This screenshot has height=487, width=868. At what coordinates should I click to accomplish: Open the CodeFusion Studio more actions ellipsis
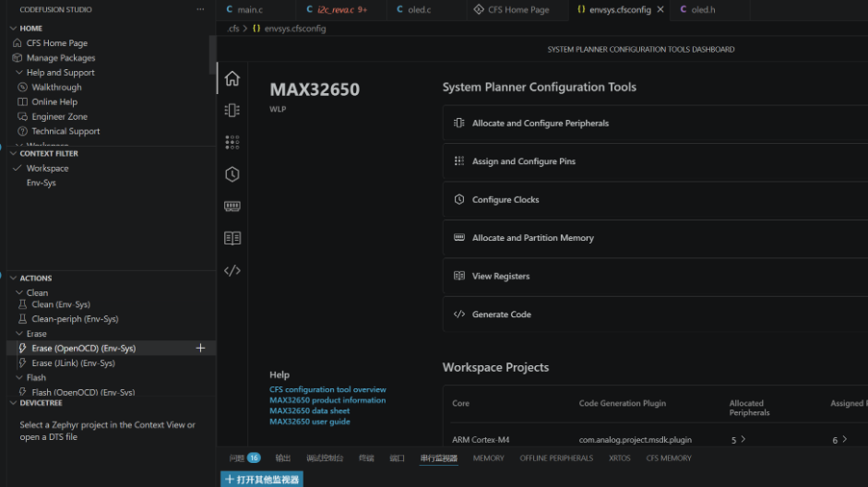click(x=200, y=9)
